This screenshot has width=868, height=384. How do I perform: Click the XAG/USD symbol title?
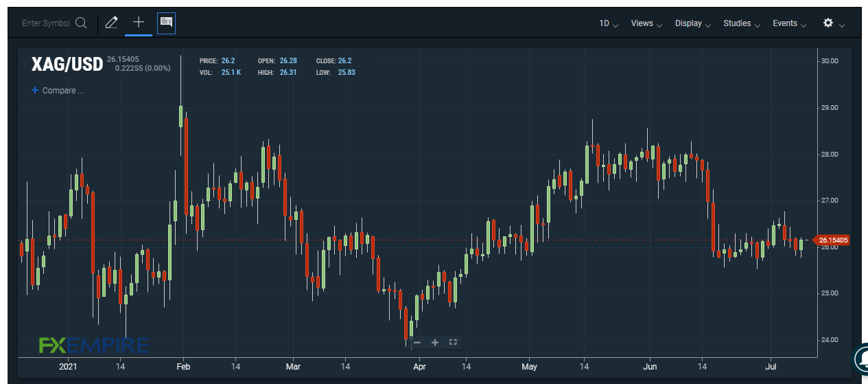point(67,65)
